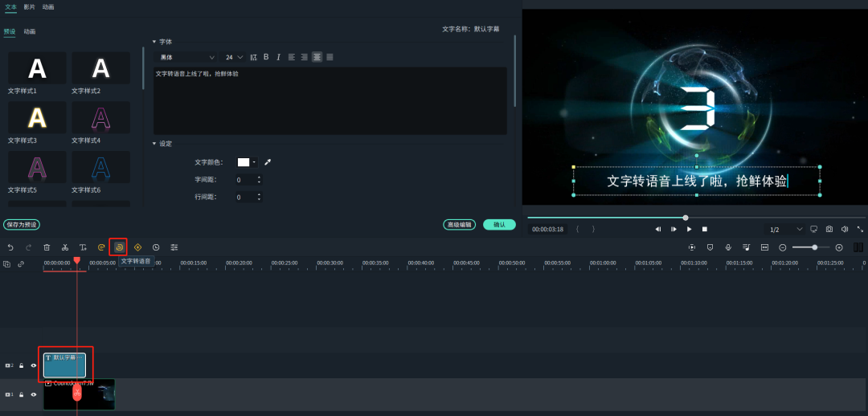Click the undo arrow in the timeline toolbar
Image resolution: width=868 pixels, height=416 pixels.
pos(10,247)
